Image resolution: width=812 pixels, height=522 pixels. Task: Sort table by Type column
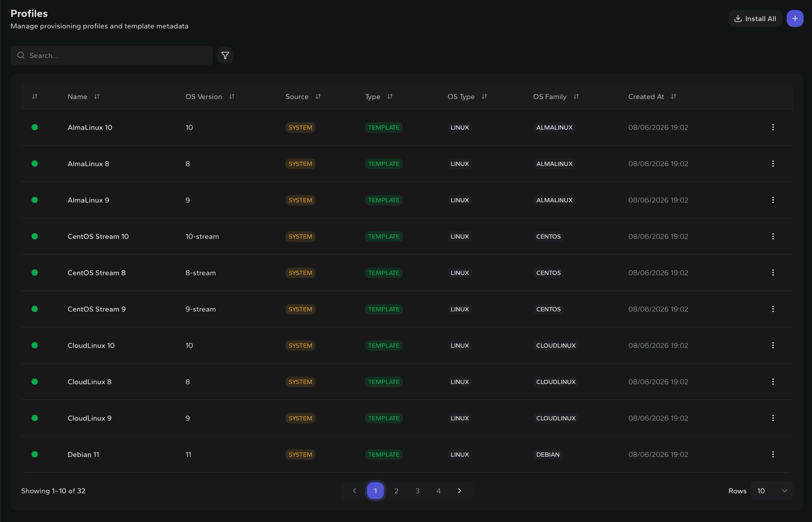pos(390,97)
